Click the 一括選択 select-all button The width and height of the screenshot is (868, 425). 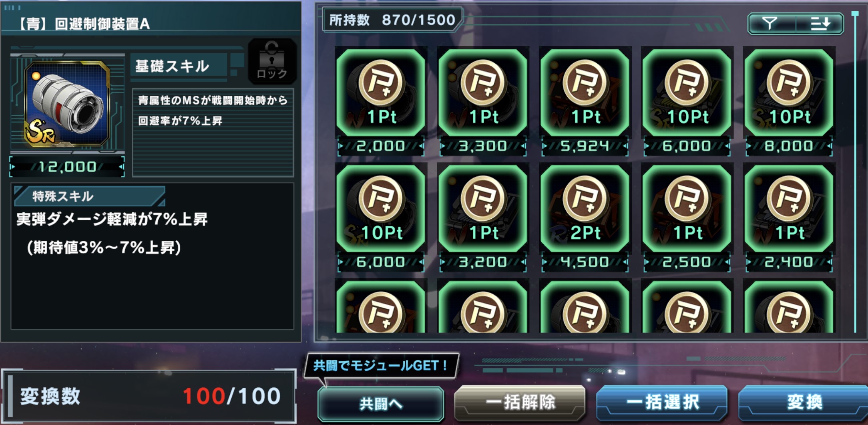tap(662, 403)
